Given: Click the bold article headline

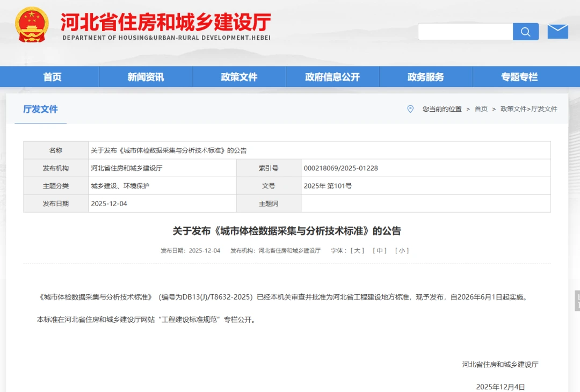Looking at the screenshot, I should tap(287, 231).
